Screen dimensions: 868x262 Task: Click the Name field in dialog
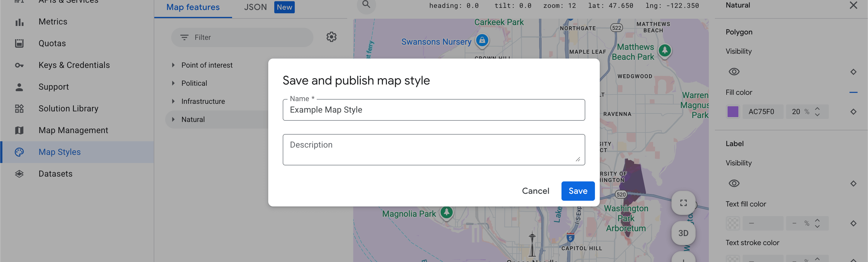pos(434,110)
